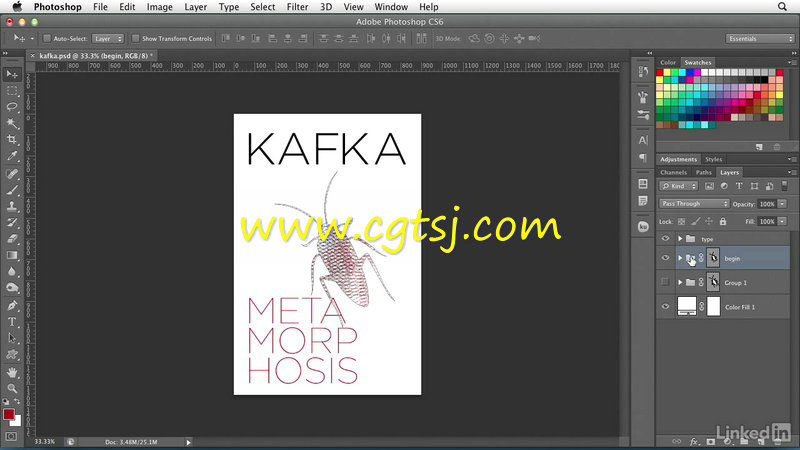
Task: Select the Rectangular Marquee tool
Action: (x=11, y=91)
